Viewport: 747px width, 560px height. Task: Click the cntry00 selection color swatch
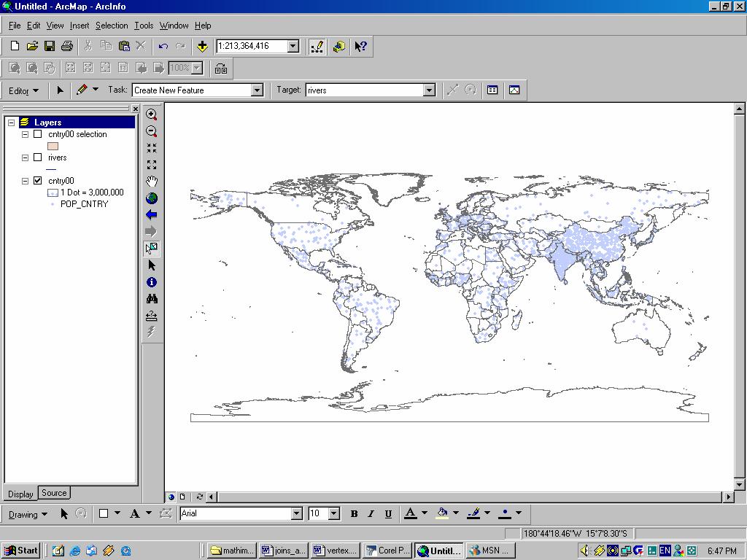(53, 146)
